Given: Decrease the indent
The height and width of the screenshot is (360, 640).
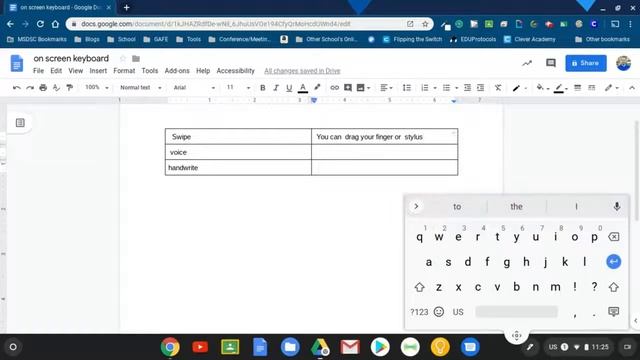Looking at the screenshot, I should coord(467,88).
